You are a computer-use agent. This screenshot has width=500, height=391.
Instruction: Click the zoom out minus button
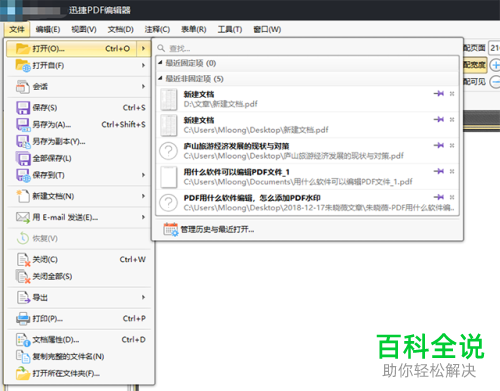495,82
